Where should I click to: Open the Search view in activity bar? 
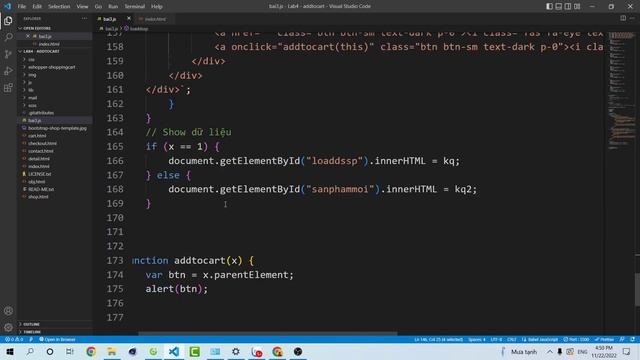[x=8, y=38]
